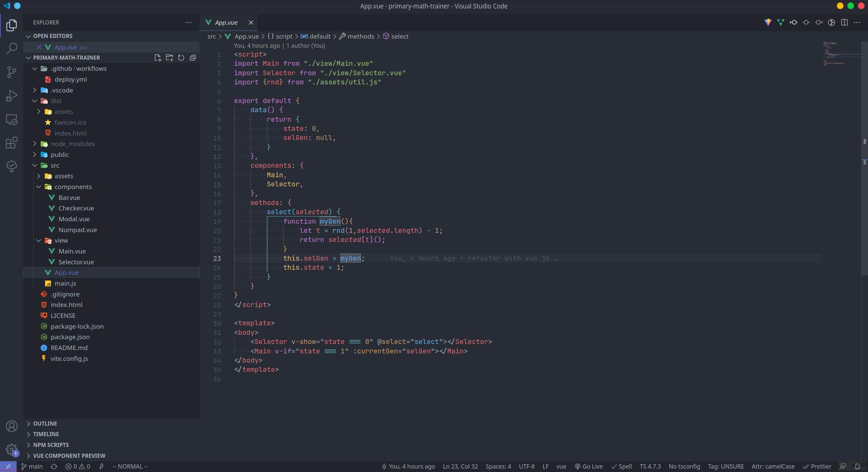868x472 pixels.
Task: Refresh the explorer file tree
Action: point(181,58)
